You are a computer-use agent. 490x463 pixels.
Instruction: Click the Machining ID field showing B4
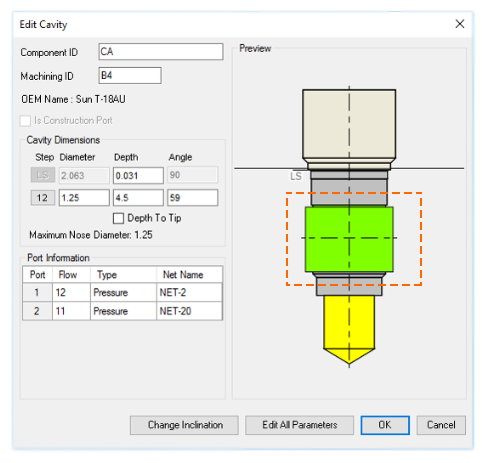(130, 75)
